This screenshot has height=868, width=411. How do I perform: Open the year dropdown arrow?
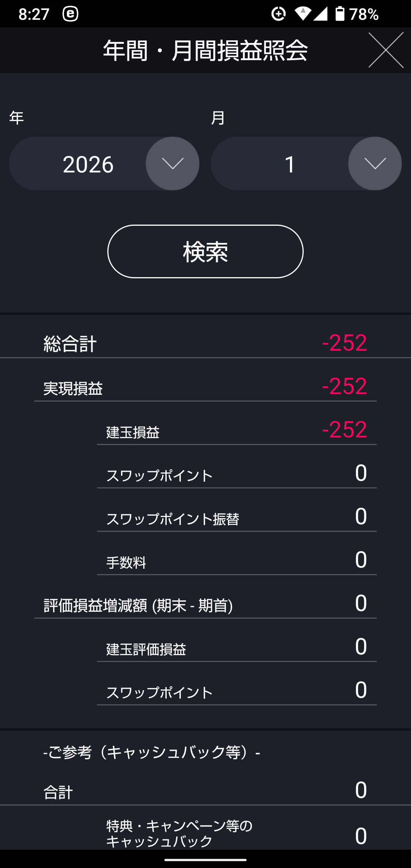[172, 164]
